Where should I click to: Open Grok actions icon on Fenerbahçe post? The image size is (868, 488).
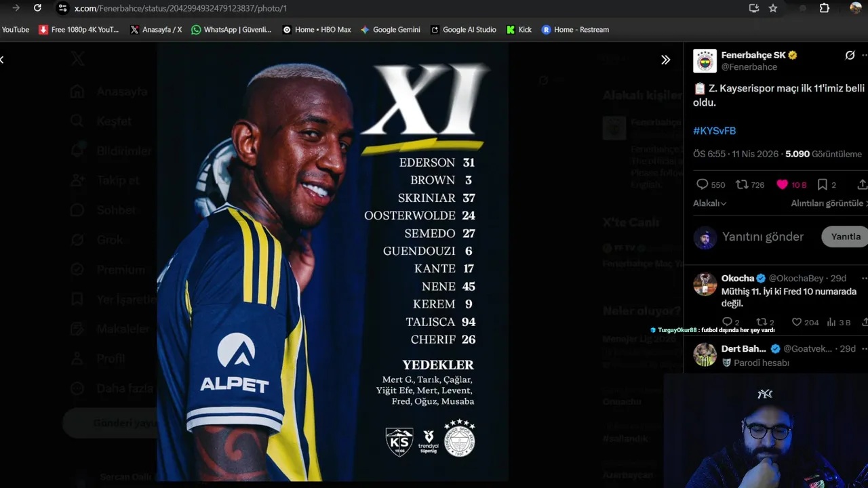(x=850, y=55)
